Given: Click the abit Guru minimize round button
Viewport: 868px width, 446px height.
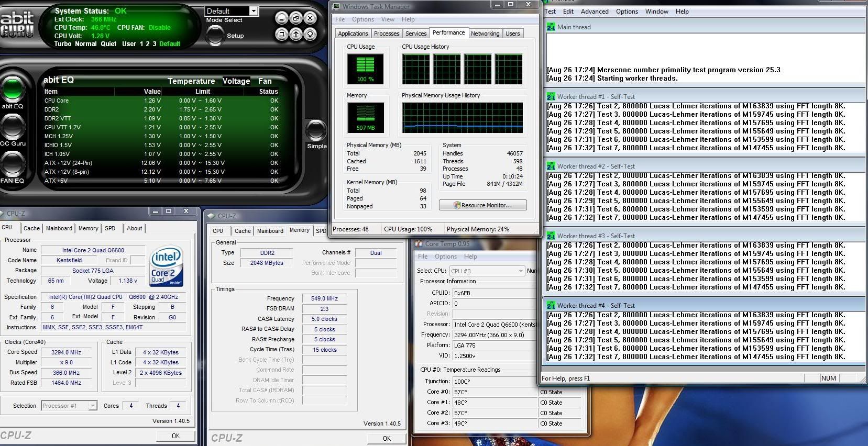Looking at the screenshot, I should coord(282,18).
